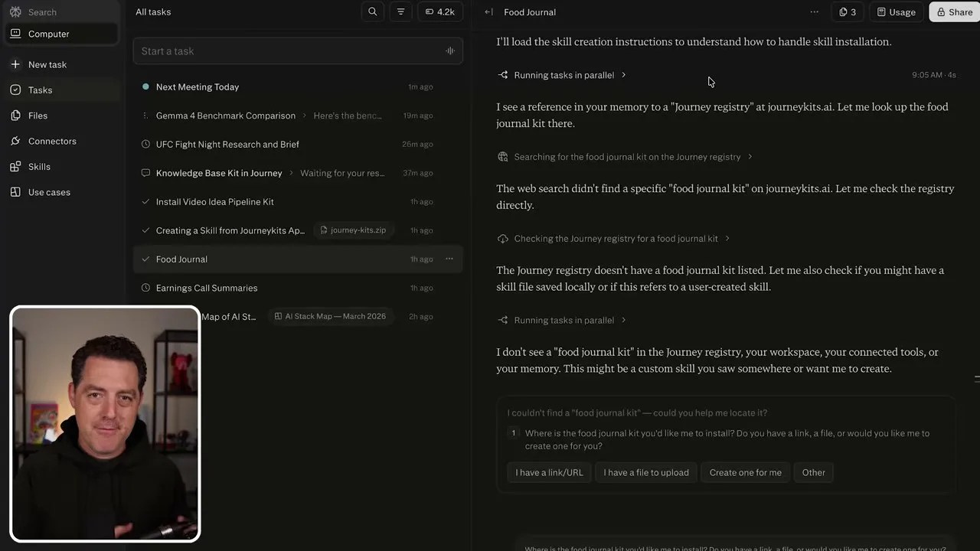The height and width of the screenshot is (551, 980).
Task: Click the clock icon on the UFC Fight Night task
Action: [145, 144]
